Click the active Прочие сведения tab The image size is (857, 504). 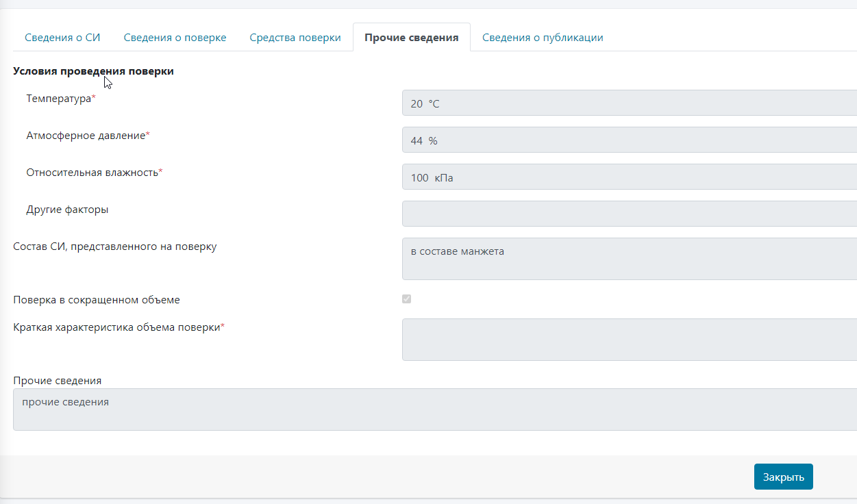tap(411, 38)
